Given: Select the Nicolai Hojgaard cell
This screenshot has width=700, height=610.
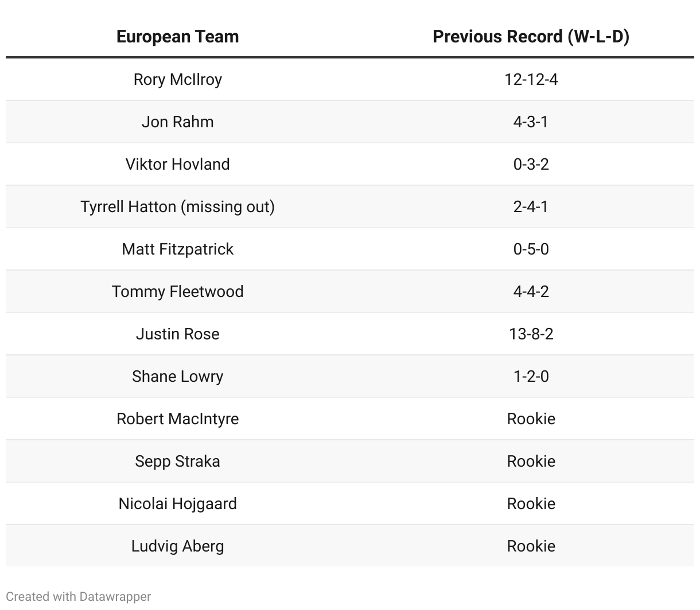Looking at the screenshot, I should [177, 503].
